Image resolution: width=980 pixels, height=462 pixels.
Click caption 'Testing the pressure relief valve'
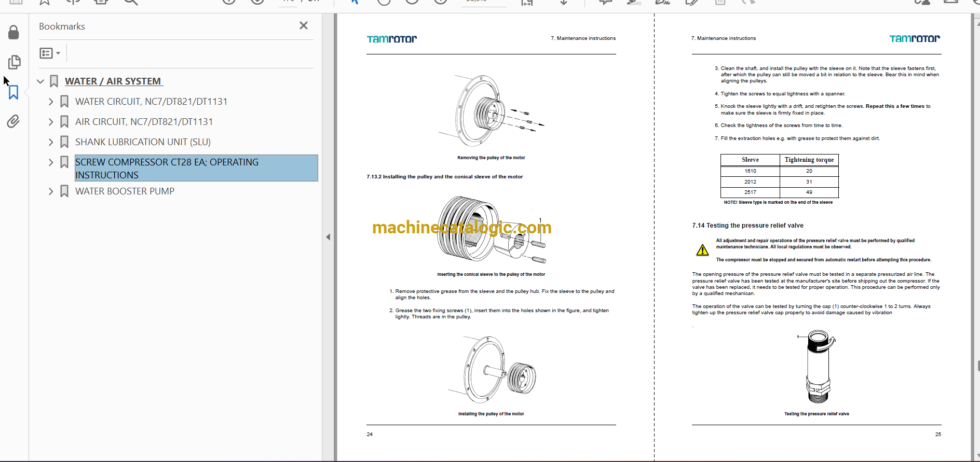(816, 414)
